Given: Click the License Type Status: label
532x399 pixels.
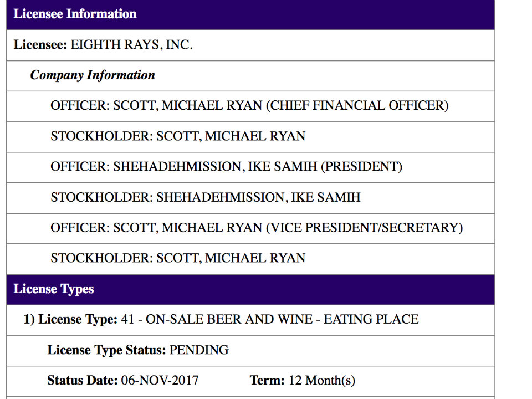Looking at the screenshot, I should (106, 350).
